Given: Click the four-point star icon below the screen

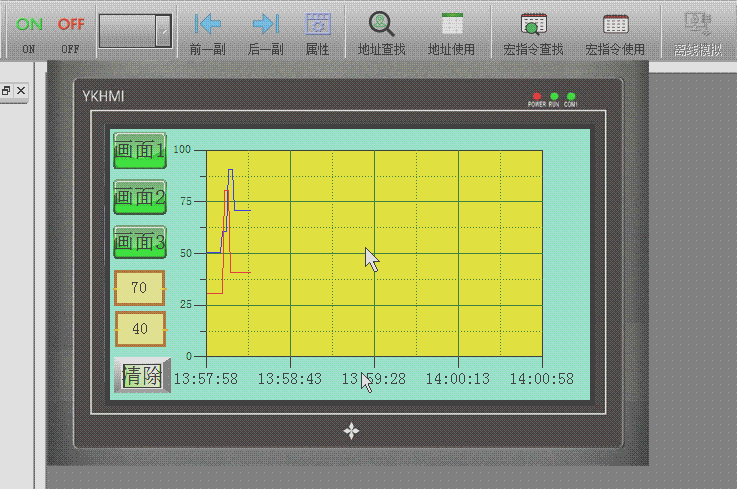Looking at the screenshot, I should point(352,431).
